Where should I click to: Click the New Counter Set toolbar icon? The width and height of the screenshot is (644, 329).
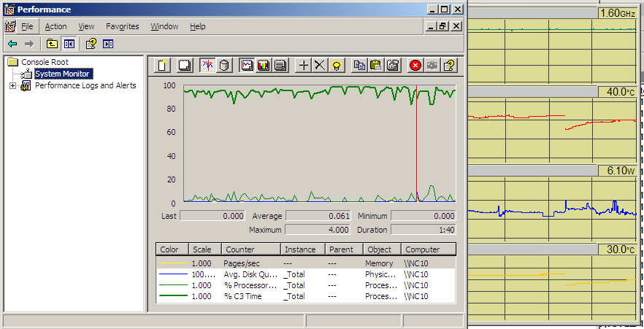click(164, 66)
